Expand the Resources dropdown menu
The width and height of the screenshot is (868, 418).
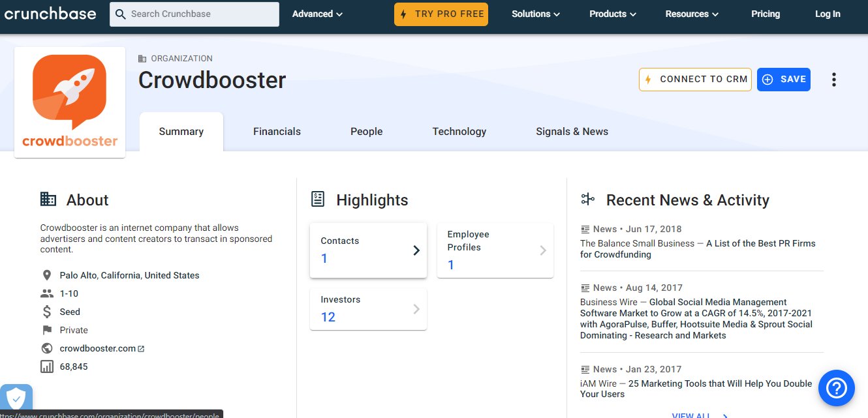click(x=692, y=14)
